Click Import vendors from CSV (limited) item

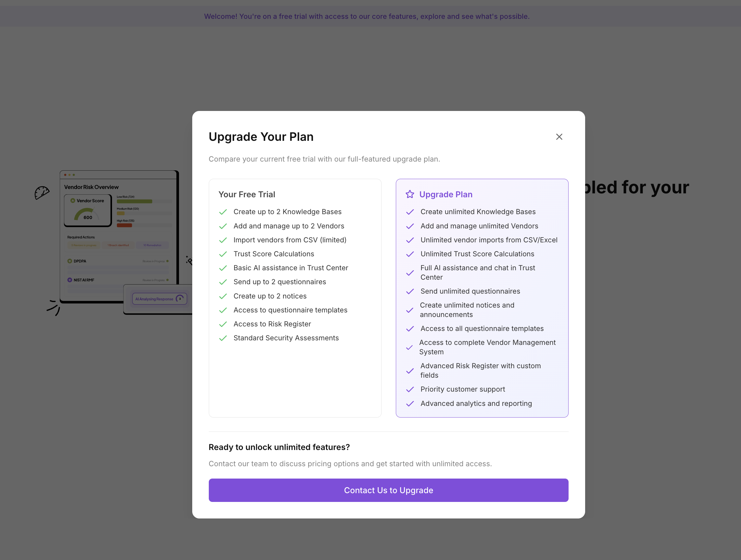[290, 240]
